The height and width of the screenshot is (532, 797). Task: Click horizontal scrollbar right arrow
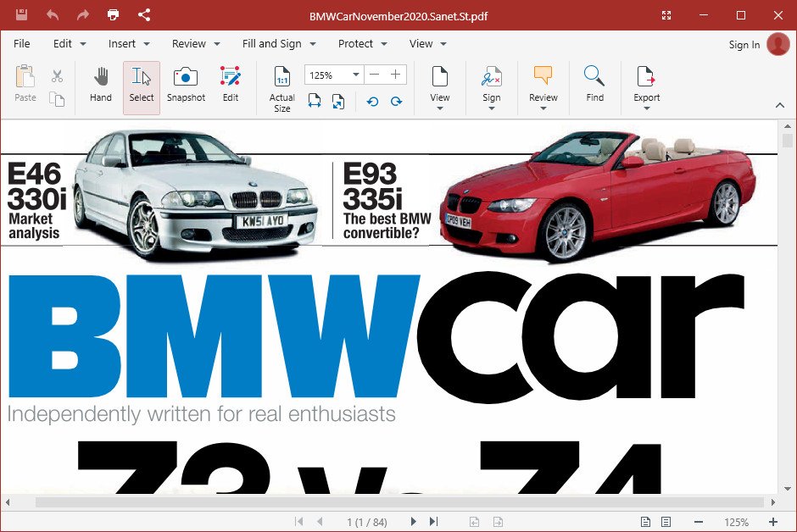point(773,502)
